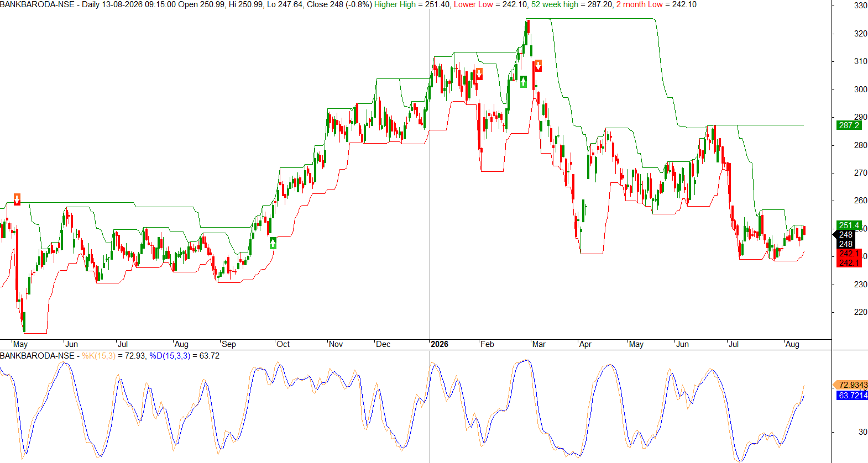Image resolution: width=868 pixels, height=463 pixels.
Task: Click the orange sell arrow in early February 2026
Action: [479, 73]
